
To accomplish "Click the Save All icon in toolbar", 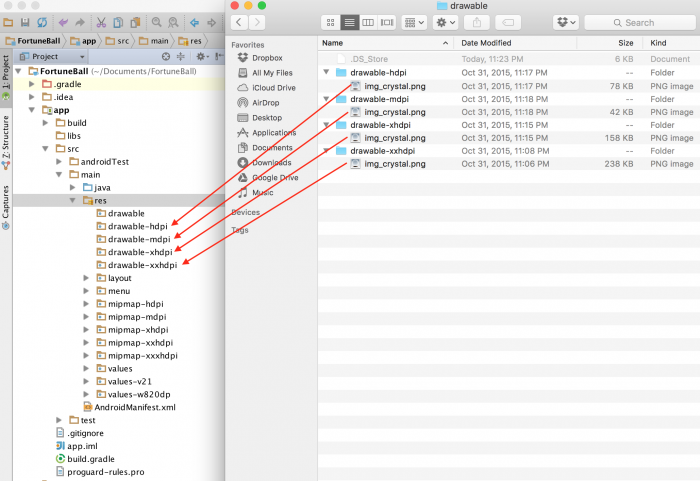I will point(23,21).
